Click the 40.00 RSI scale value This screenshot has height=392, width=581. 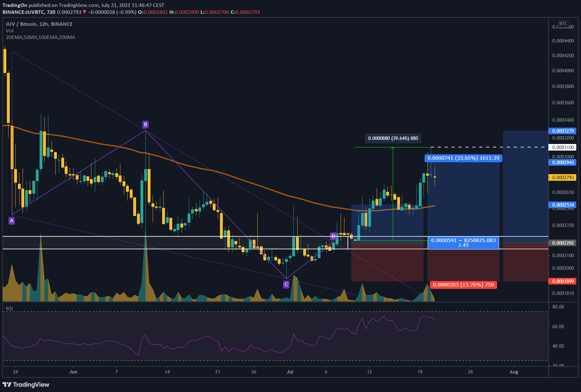coord(558,346)
